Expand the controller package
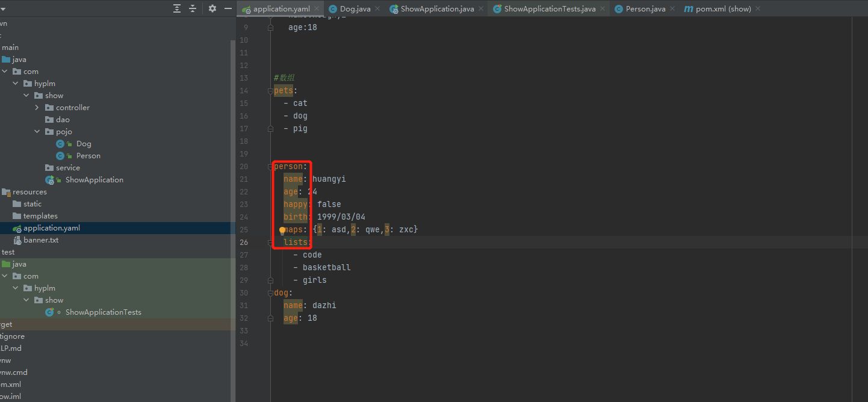Viewport: 868px width, 402px height. 36,107
